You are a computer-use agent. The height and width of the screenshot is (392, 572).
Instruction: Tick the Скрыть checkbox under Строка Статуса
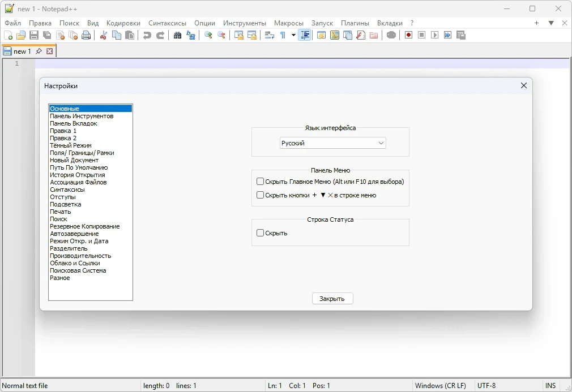coord(260,233)
